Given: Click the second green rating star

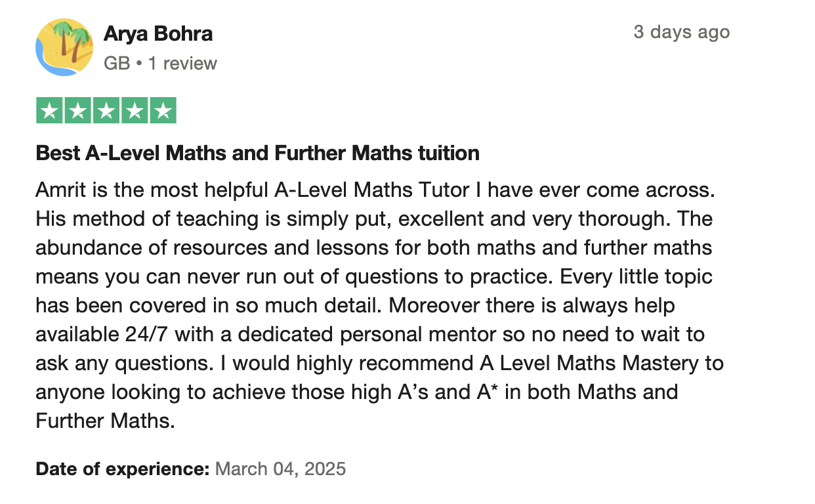Looking at the screenshot, I should pyautogui.click(x=77, y=110).
